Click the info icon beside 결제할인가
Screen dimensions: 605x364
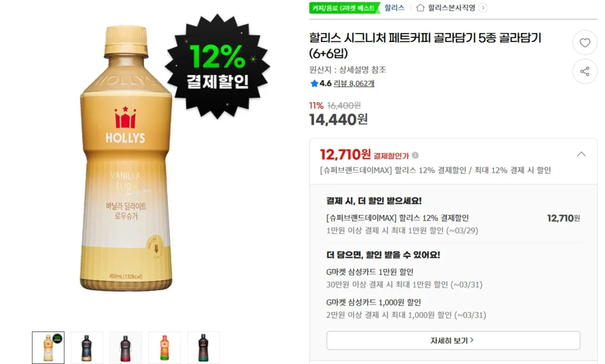click(x=415, y=155)
